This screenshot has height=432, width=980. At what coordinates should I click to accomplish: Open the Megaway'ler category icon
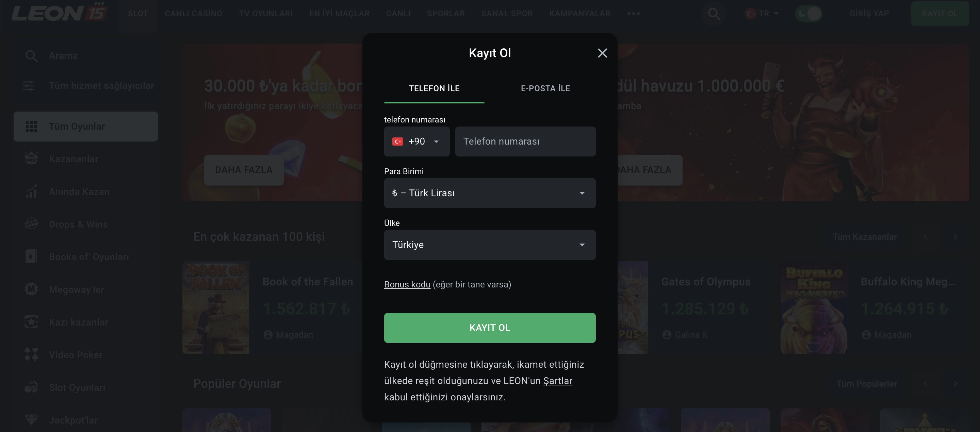[x=31, y=289]
